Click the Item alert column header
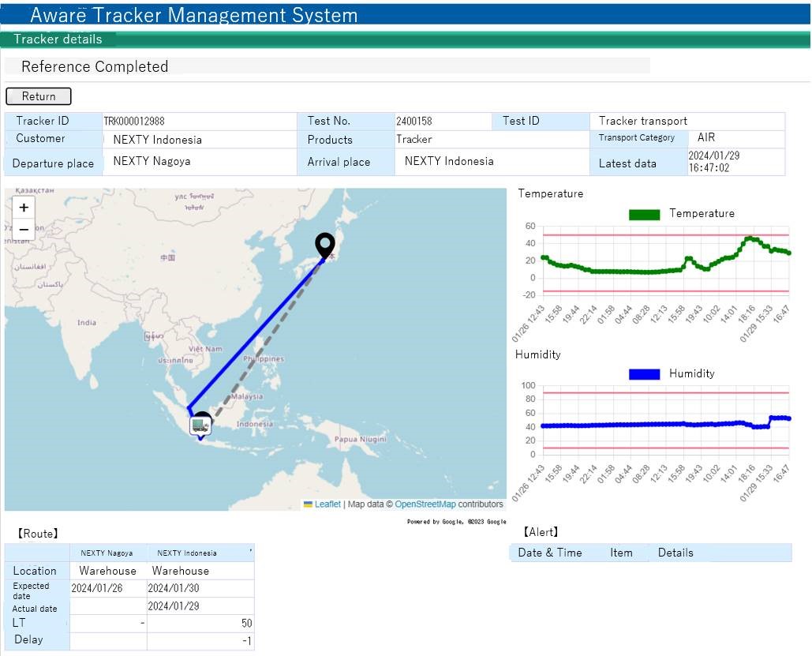 pos(621,553)
